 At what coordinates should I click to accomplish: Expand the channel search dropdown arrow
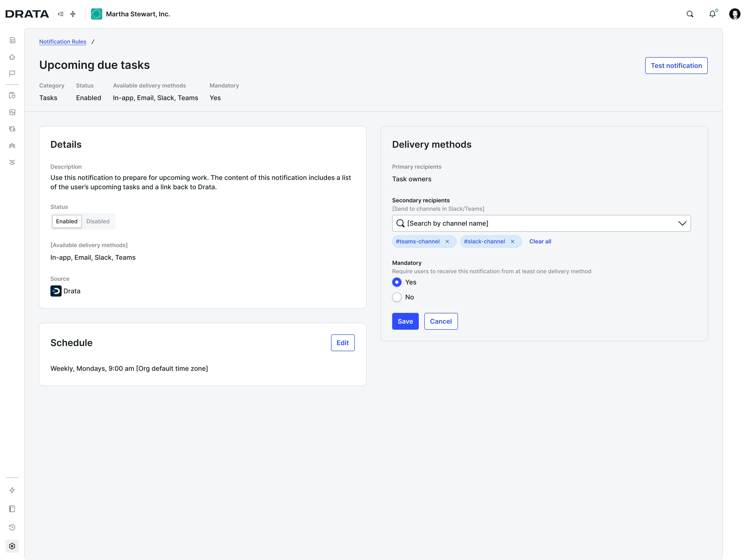tap(682, 224)
